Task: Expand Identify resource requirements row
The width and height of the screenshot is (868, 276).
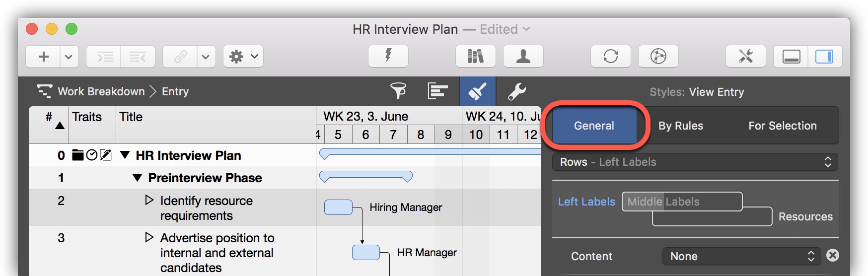Action: (x=149, y=200)
